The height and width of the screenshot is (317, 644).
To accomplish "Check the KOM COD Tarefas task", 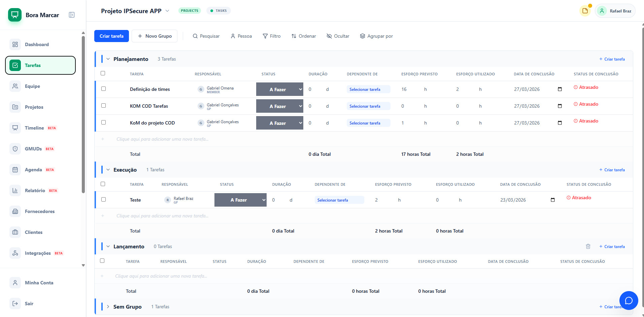I will tap(103, 106).
